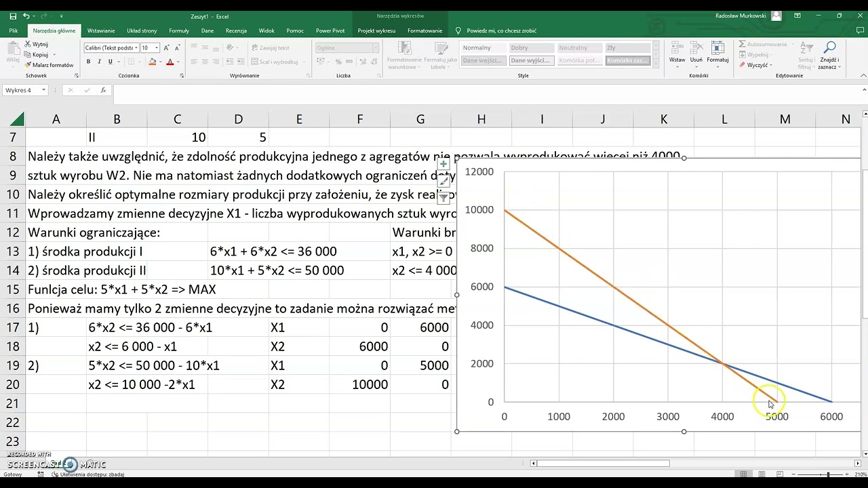The height and width of the screenshot is (488, 868).
Task: Toggle italic formatting
Action: pos(99,62)
